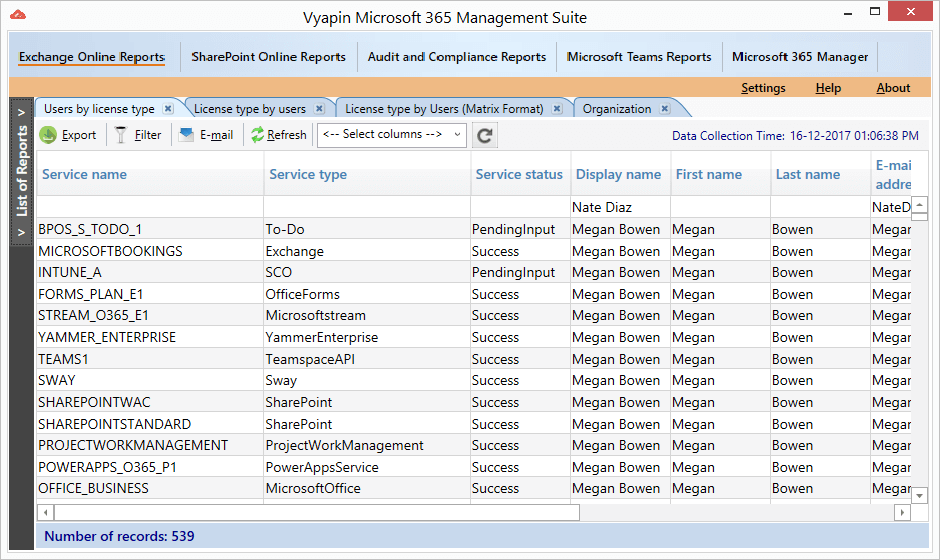Screen dimensions: 940x560
Task: Select the TEAMS1 cell
Action: click(150, 359)
